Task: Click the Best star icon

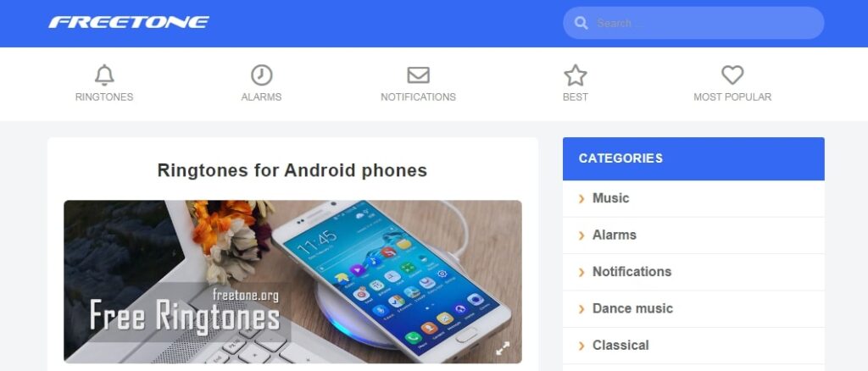Action: click(576, 75)
